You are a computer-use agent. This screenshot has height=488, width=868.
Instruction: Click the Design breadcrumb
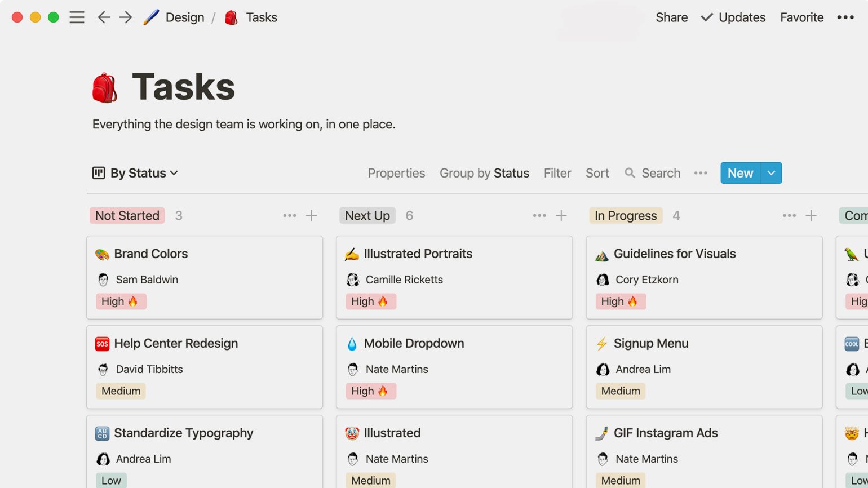185,17
